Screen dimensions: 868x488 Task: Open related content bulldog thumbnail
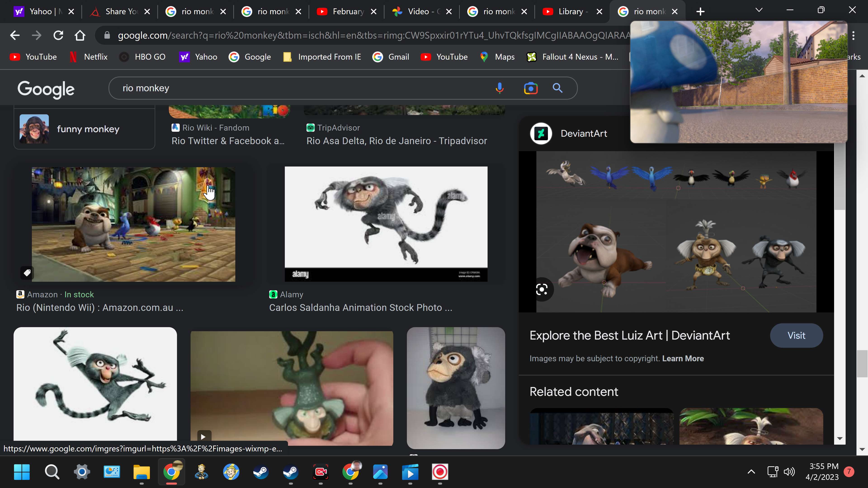pyautogui.click(x=601, y=426)
